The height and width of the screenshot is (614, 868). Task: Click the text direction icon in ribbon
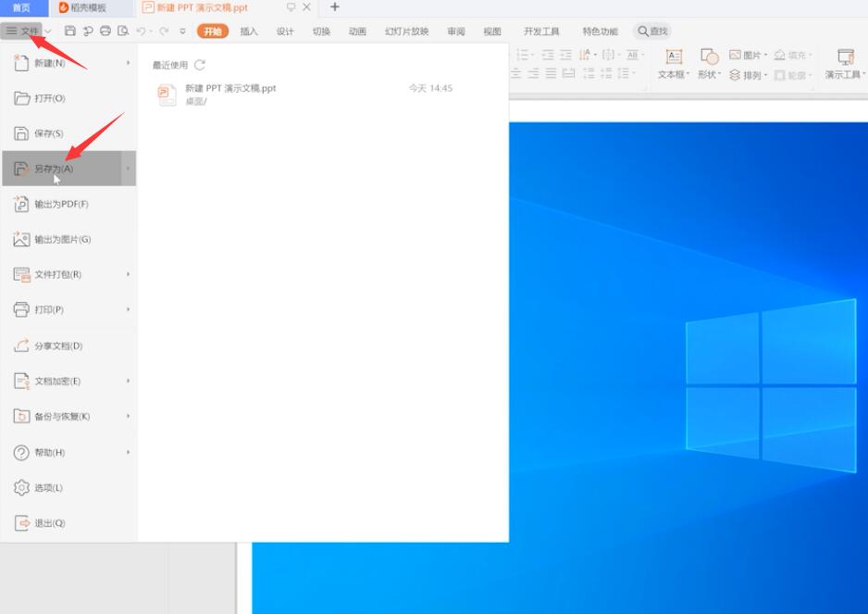(587, 55)
